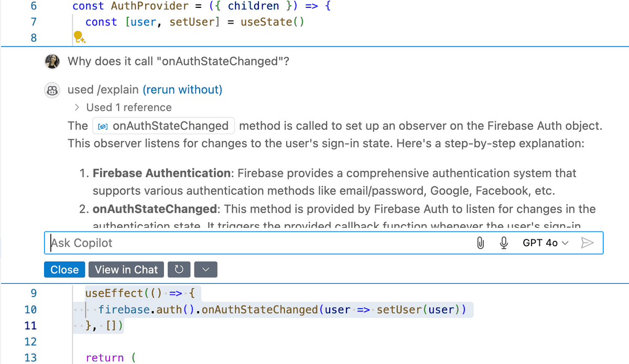Open the onAuthStateChanged symbol reference chip
The image size is (629, 364).
coord(164,126)
